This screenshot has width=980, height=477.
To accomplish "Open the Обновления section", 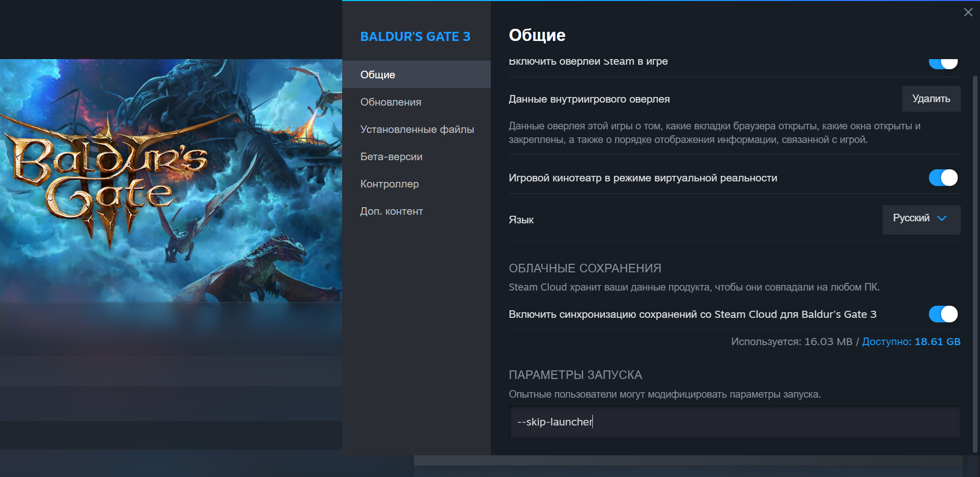I will (416, 102).
